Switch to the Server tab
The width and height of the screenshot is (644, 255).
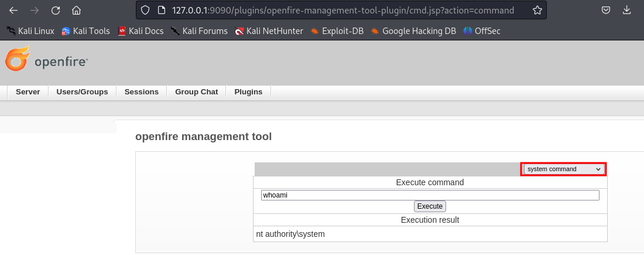pos(28,92)
